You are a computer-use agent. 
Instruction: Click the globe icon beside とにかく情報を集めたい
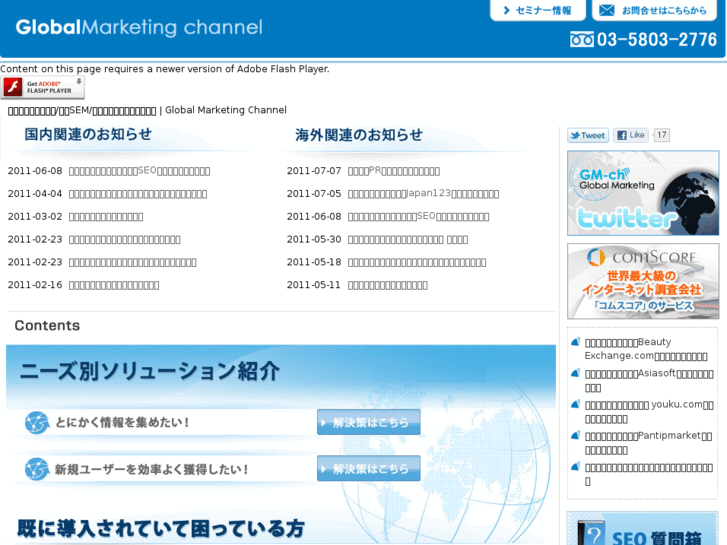[37, 423]
